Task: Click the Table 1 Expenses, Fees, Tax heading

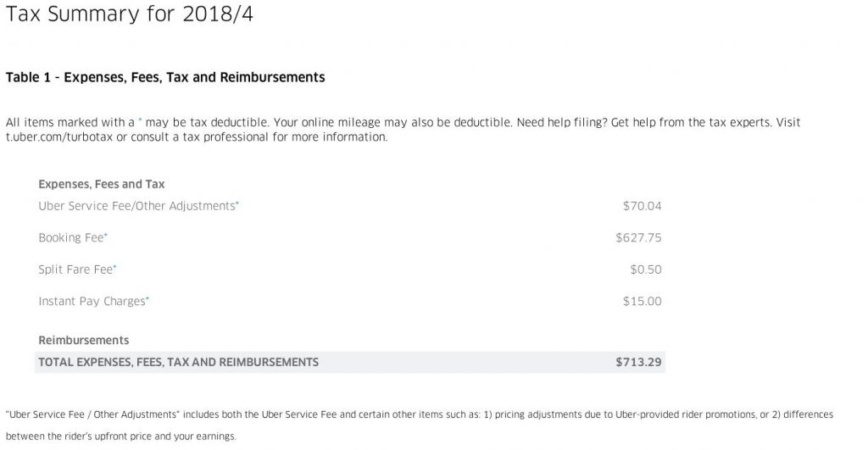Action: pos(165,77)
